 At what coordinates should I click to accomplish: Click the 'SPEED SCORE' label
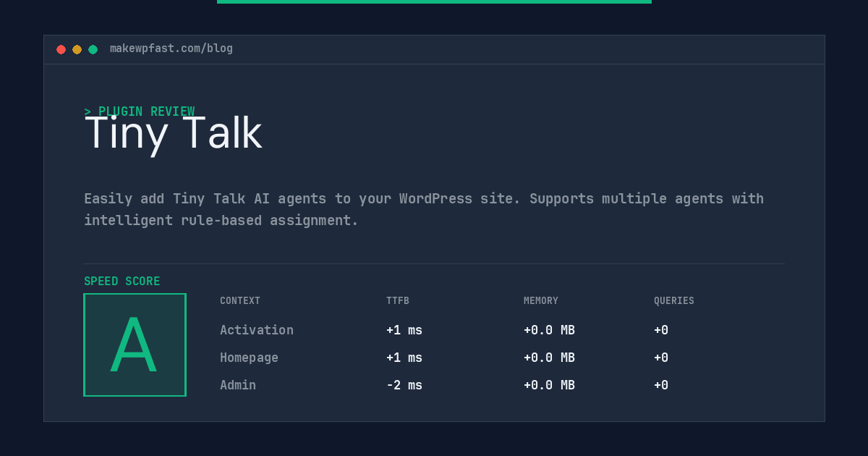pos(122,282)
